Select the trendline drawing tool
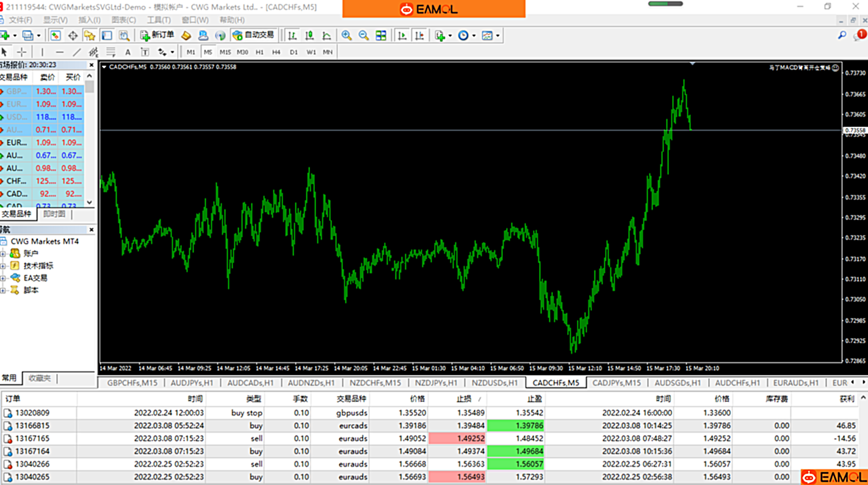This screenshot has width=868, height=485. [x=76, y=52]
